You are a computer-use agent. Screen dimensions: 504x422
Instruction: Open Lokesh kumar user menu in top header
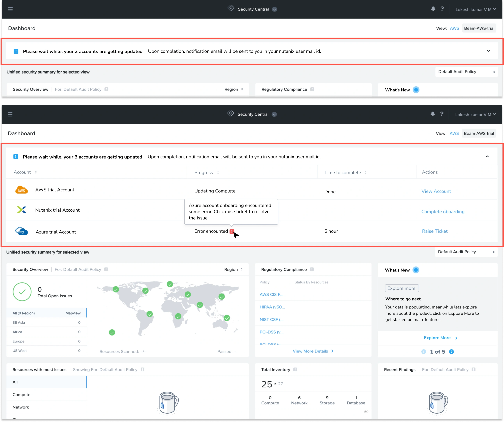476,9
